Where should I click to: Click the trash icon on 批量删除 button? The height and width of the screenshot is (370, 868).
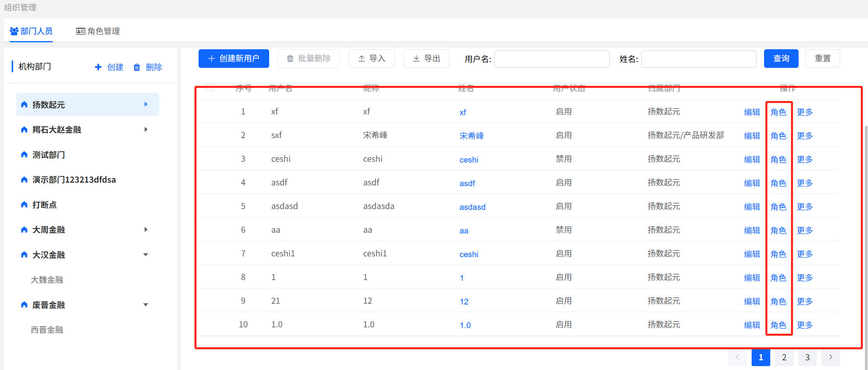point(290,59)
